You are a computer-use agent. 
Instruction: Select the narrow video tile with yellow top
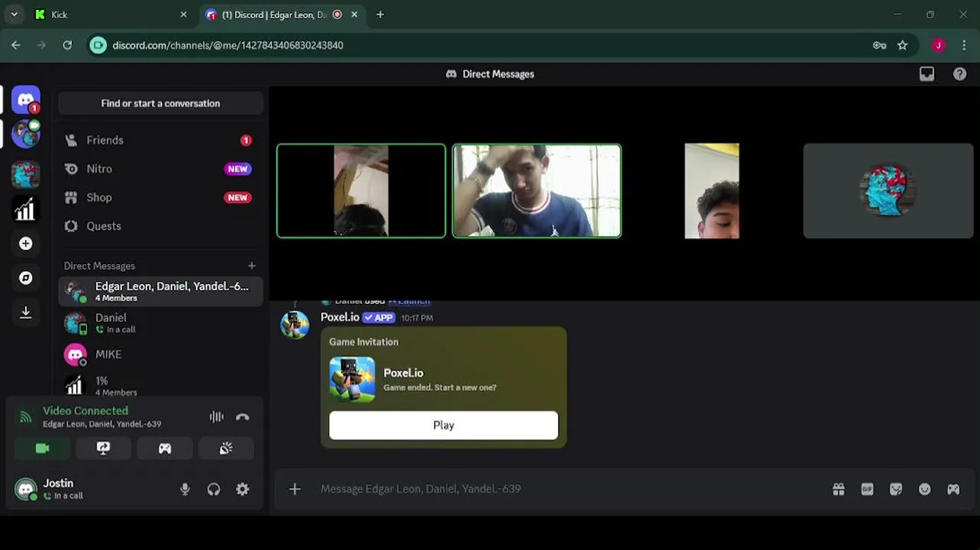tap(711, 191)
